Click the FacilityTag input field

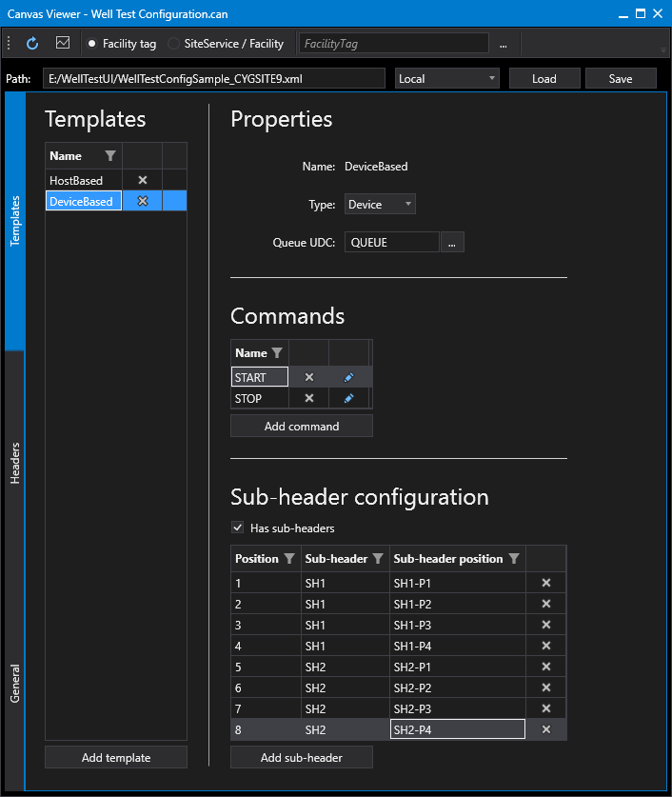point(394,44)
